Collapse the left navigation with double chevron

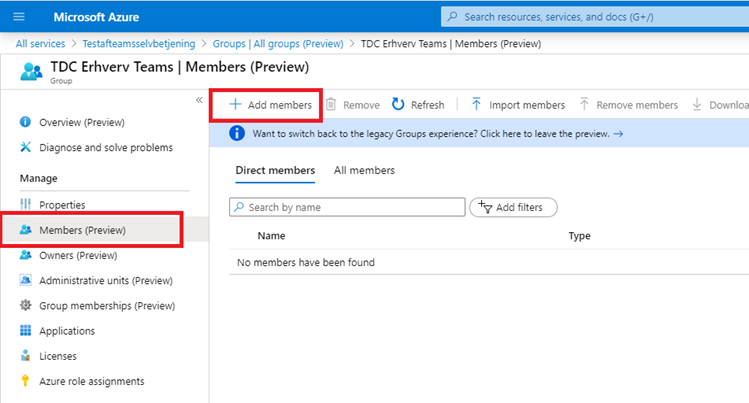point(199,100)
